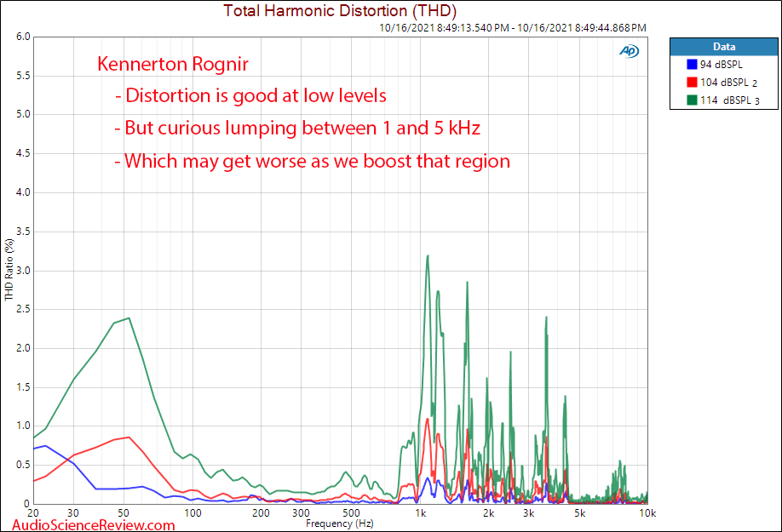
Task: Click the green 114 dBSPL legend swatch
Action: point(692,100)
